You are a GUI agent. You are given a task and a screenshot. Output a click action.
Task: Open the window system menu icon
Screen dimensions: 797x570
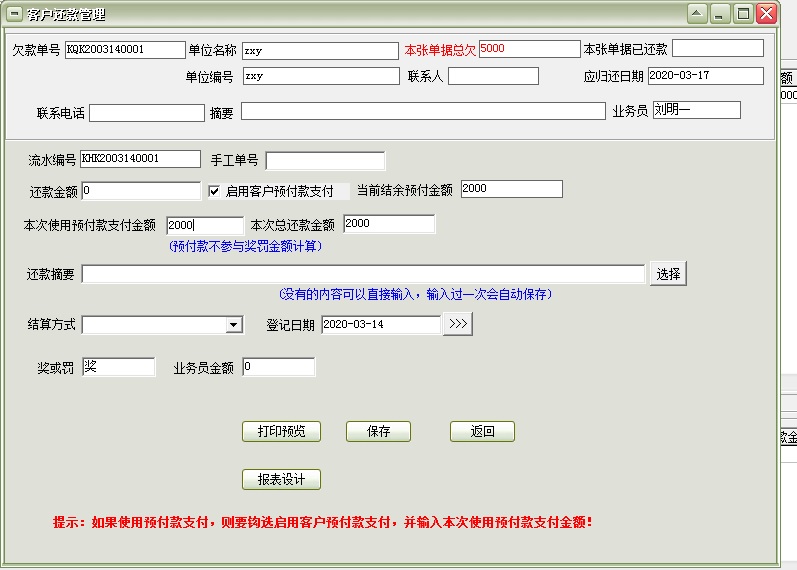coord(14,14)
